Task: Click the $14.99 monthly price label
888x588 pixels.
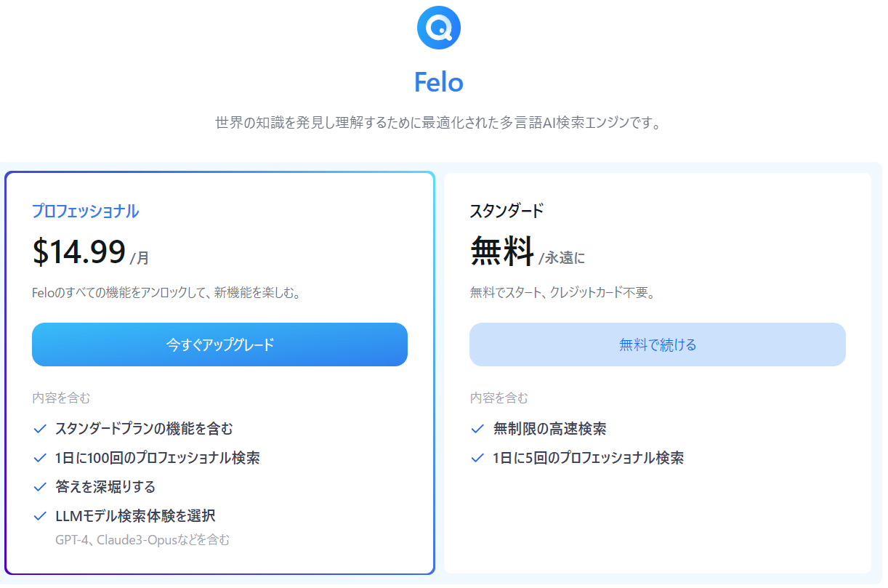Action: click(x=80, y=251)
